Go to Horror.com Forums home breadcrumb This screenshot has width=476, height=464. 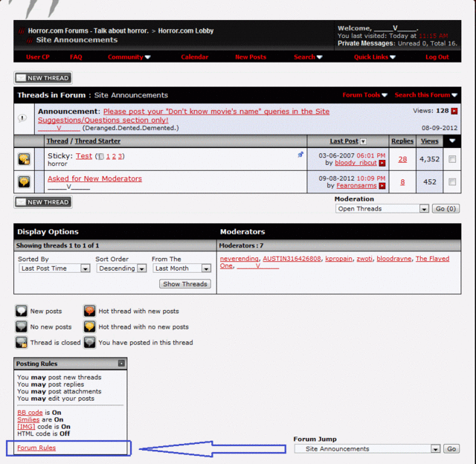click(x=88, y=30)
